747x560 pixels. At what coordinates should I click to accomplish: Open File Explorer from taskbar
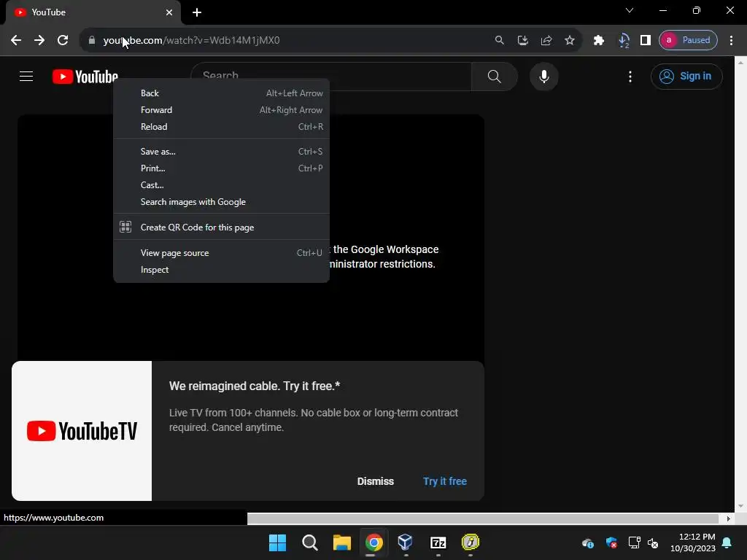click(342, 542)
